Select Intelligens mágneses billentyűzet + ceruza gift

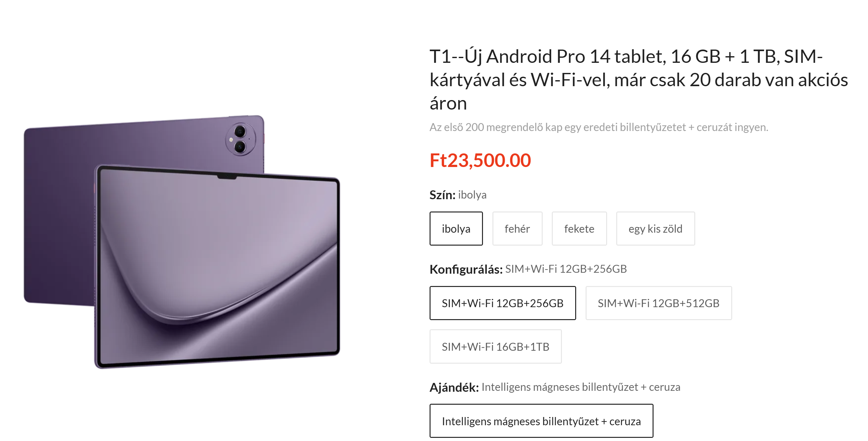tap(541, 421)
